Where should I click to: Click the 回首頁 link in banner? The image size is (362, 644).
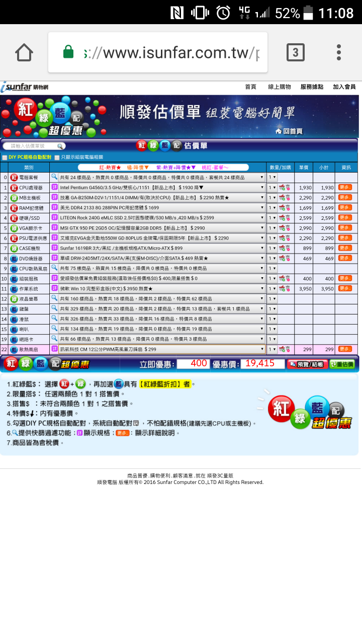tap(289, 131)
